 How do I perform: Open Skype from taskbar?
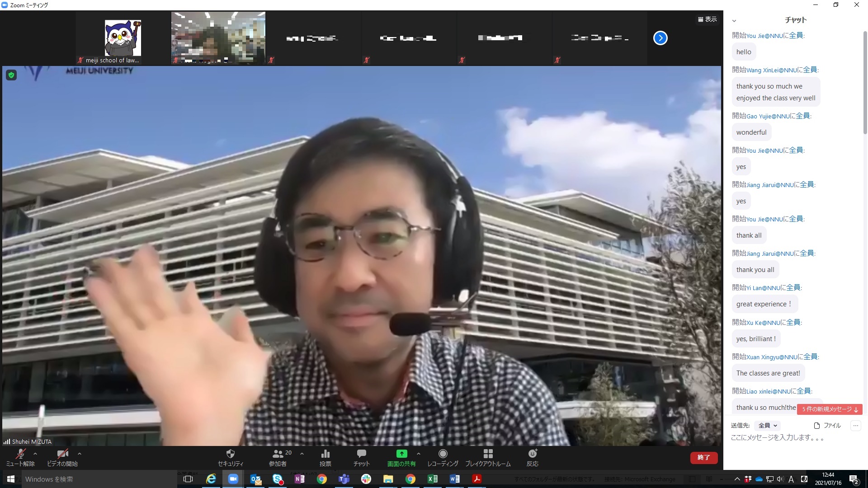coord(278,479)
